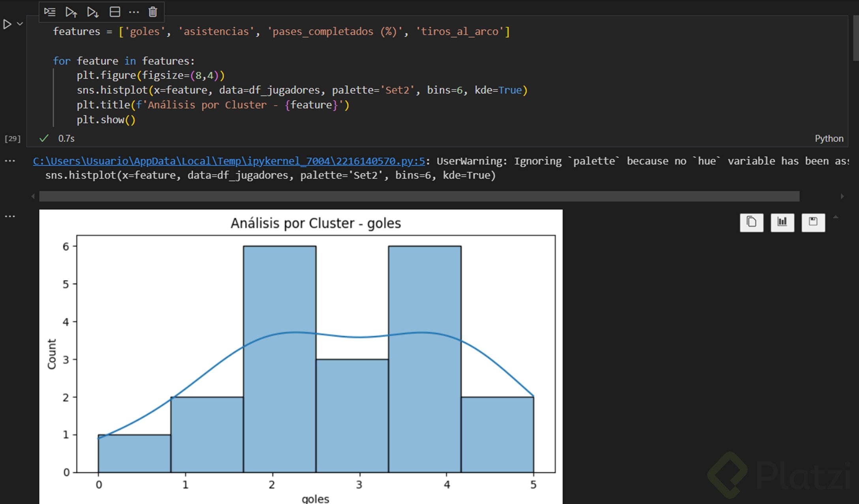The height and width of the screenshot is (504, 859).
Task: Run the current code cell
Action: [x=7, y=24]
